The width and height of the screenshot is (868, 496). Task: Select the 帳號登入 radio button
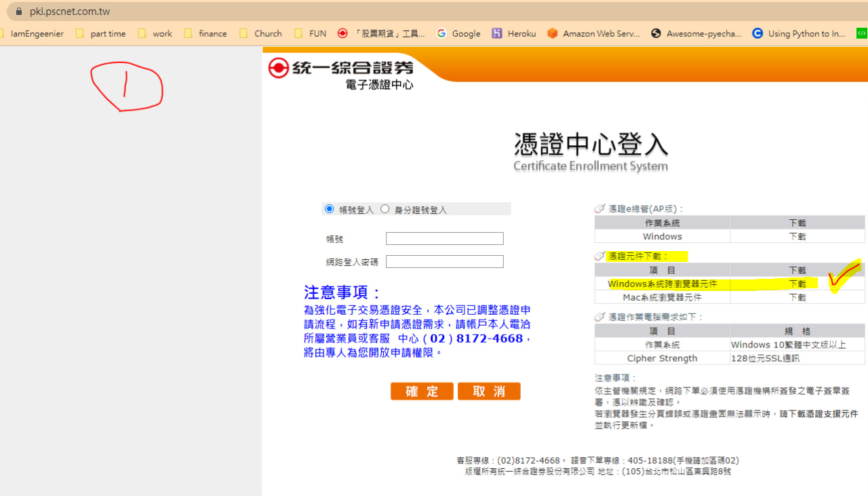tap(330, 209)
